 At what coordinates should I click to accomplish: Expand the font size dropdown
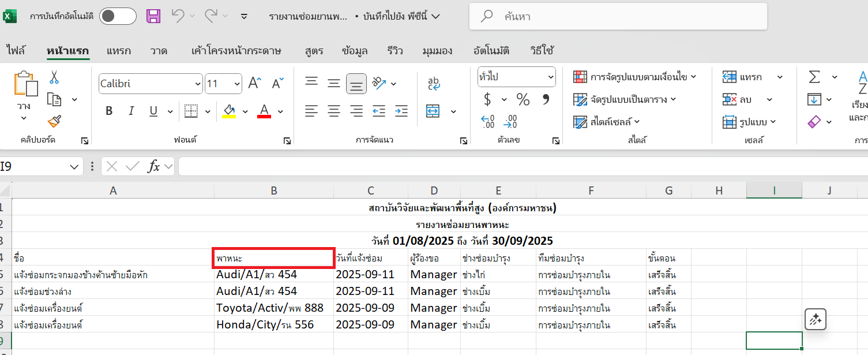[x=236, y=84]
